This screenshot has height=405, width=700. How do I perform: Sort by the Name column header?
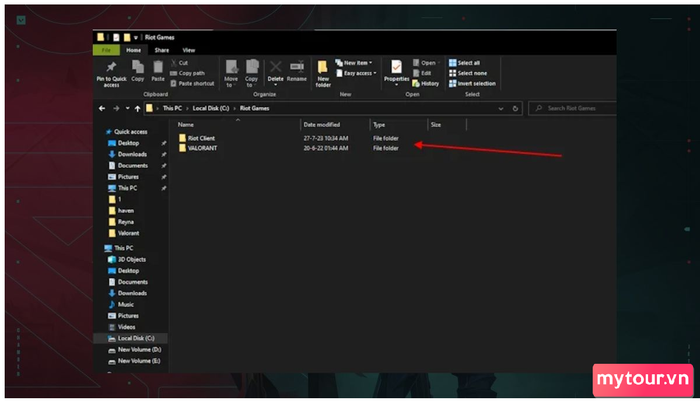click(186, 125)
